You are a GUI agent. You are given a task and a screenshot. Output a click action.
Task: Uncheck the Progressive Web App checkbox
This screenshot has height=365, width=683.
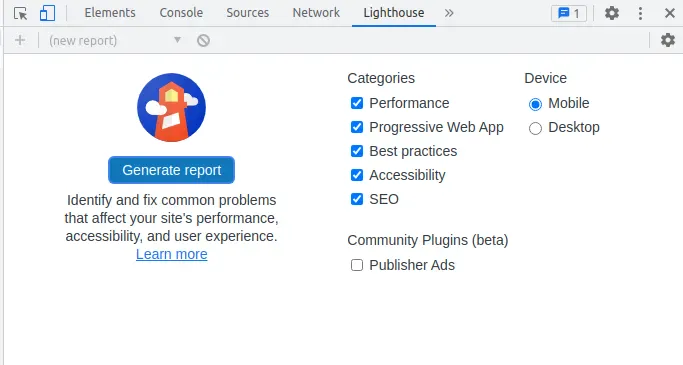[x=357, y=127]
